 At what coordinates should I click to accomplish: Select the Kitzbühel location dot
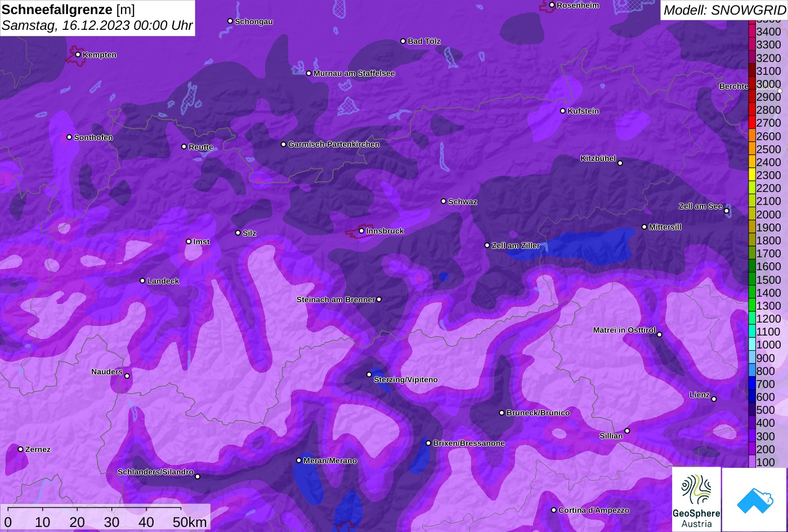[620, 163]
